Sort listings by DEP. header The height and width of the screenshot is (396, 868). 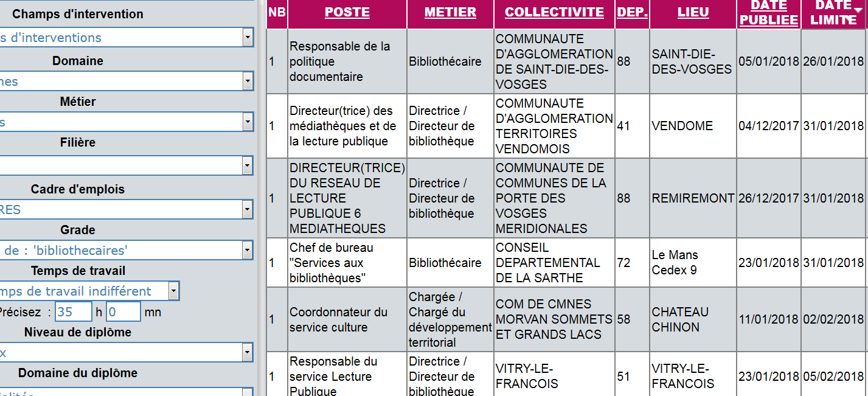632,12
